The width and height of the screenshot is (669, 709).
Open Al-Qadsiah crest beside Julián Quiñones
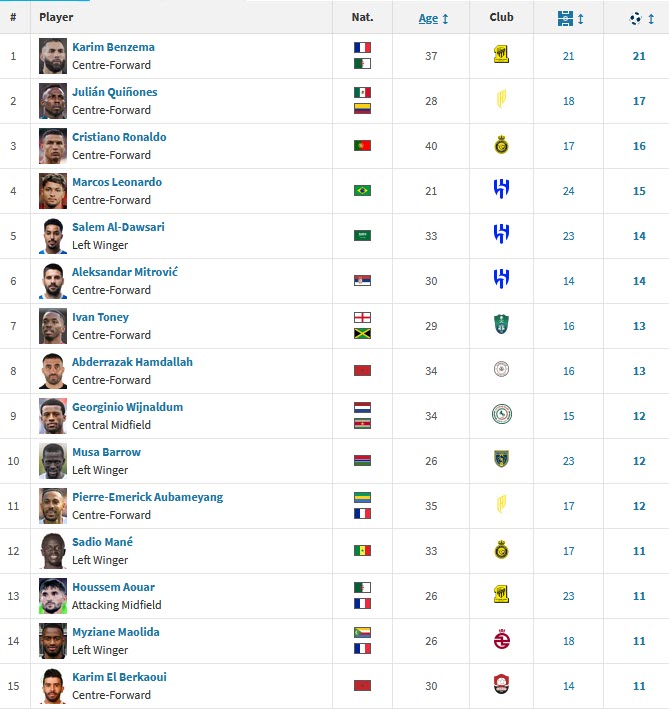point(501,99)
